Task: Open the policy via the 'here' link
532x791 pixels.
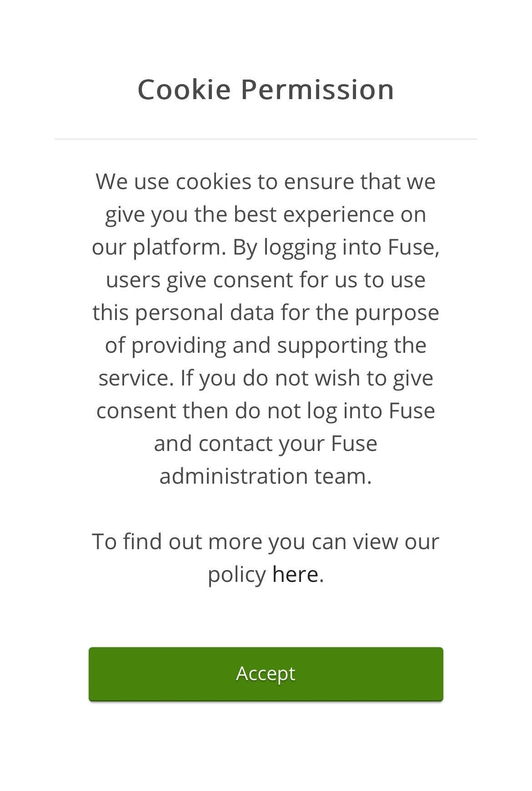Action: [295, 574]
